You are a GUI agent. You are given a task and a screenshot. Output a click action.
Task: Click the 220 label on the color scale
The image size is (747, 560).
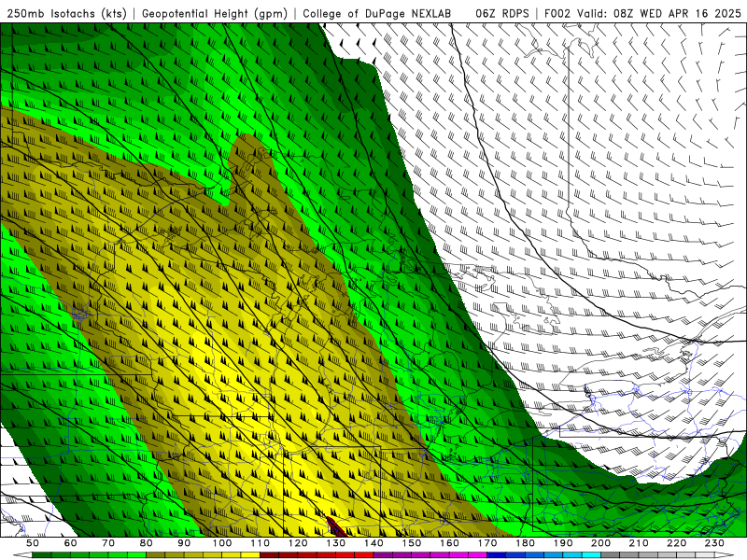point(676,543)
